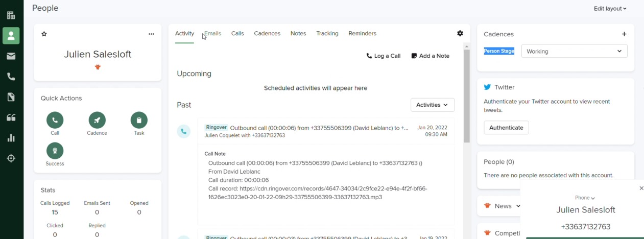644x239 pixels.
Task: Click the Emails Sent stat
Action: 97,208
